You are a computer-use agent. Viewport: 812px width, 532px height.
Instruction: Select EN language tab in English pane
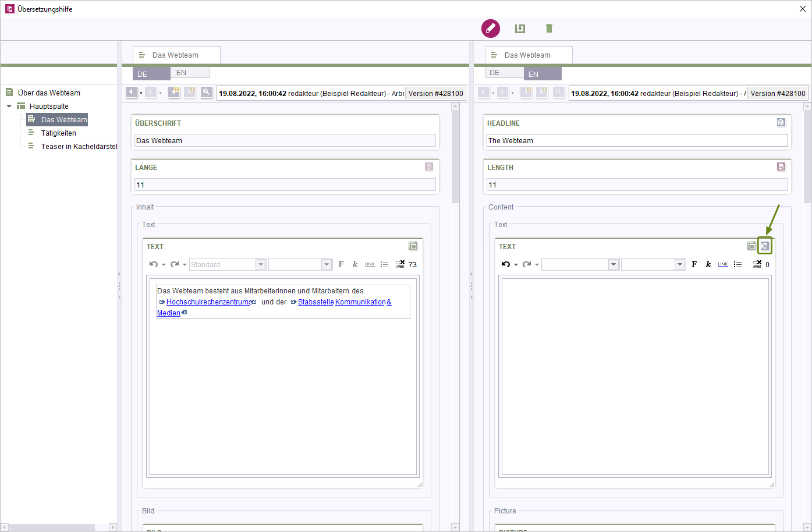(542, 73)
